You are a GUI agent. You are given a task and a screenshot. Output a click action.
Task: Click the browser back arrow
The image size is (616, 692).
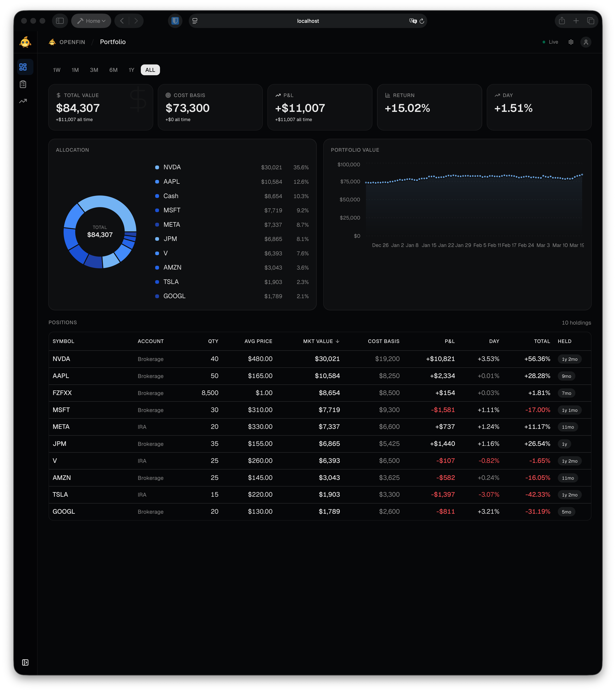(122, 21)
